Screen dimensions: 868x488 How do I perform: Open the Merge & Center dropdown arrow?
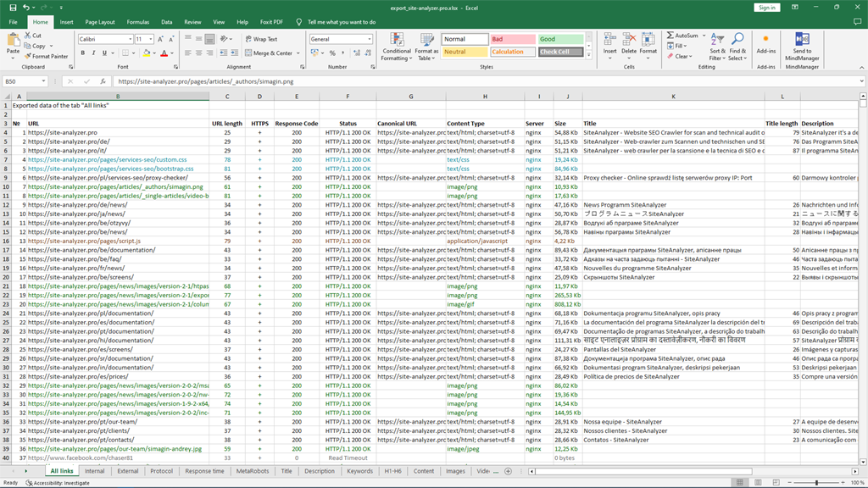298,53
